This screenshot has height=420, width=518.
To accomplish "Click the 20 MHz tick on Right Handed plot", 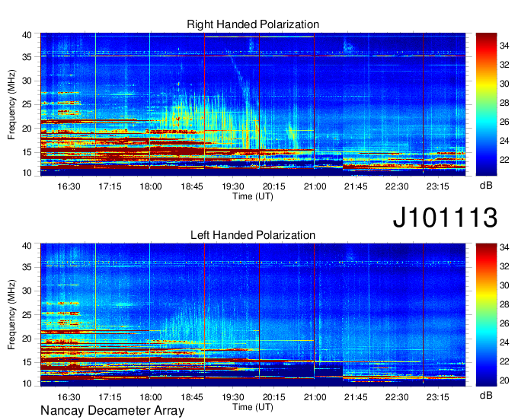I will [x=27, y=129].
